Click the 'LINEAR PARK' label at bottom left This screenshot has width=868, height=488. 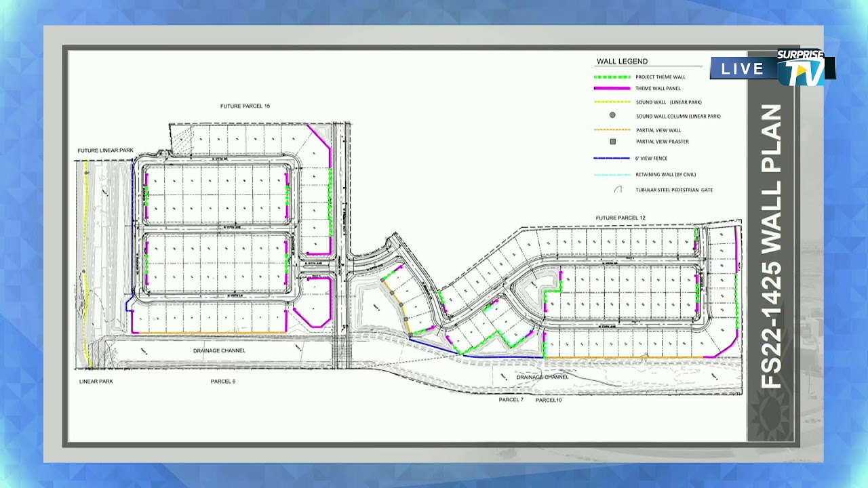tap(96, 382)
